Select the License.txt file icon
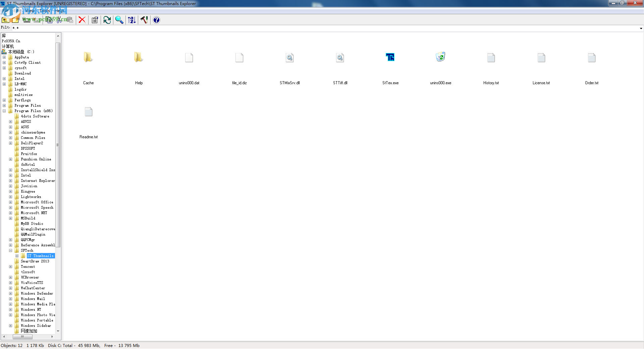644x349 pixels. click(x=541, y=58)
